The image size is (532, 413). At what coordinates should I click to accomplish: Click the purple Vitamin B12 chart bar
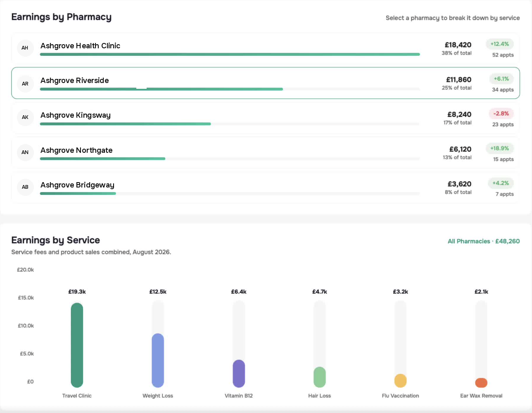point(239,374)
